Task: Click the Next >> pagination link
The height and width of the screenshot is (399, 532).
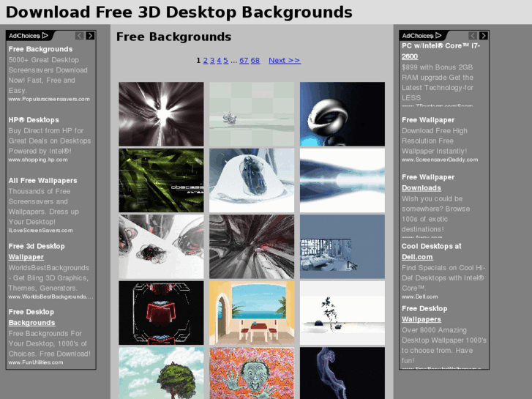Action: click(x=285, y=61)
